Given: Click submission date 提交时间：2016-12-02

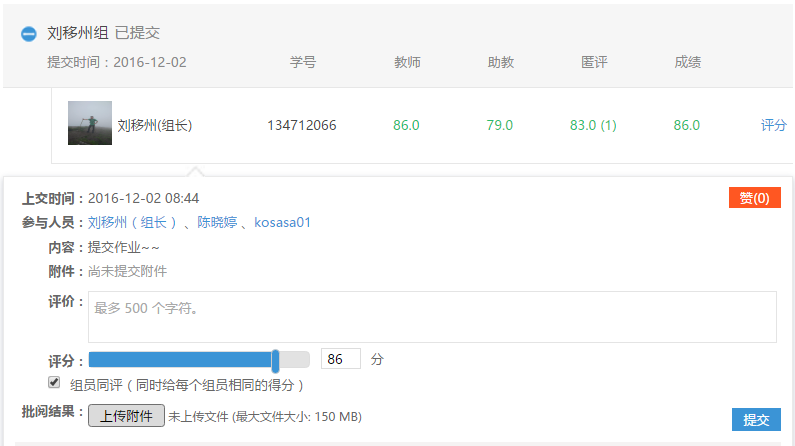Looking at the screenshot, I should [x=117, y=62].
